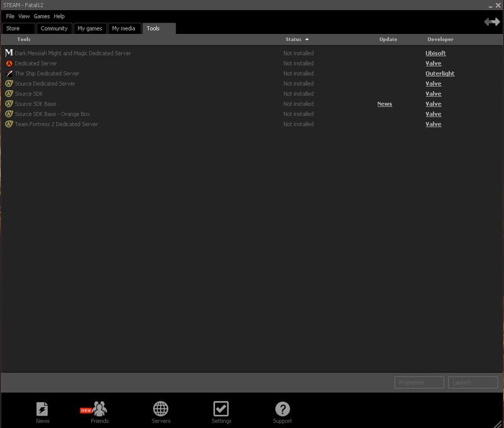Open the News icon in bottom bar
504x428 pixels.
pos(42,408)
